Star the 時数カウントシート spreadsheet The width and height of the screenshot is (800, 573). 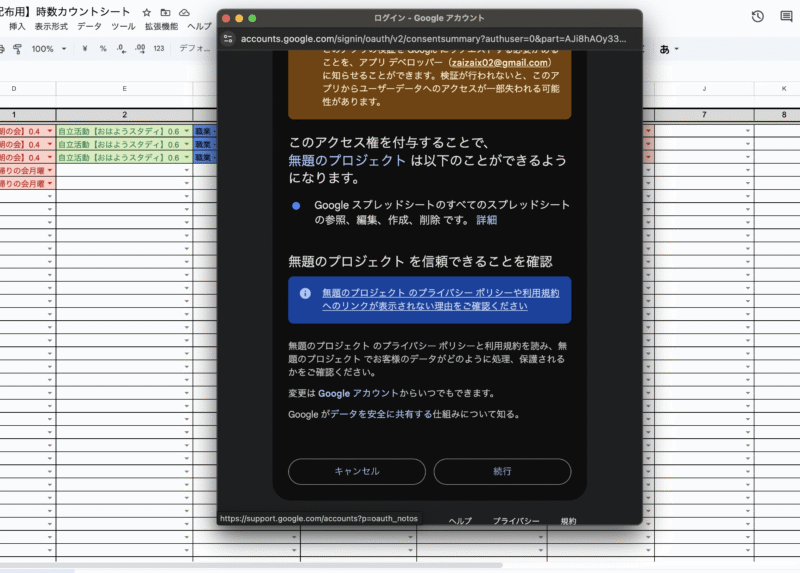click(147, 12)
